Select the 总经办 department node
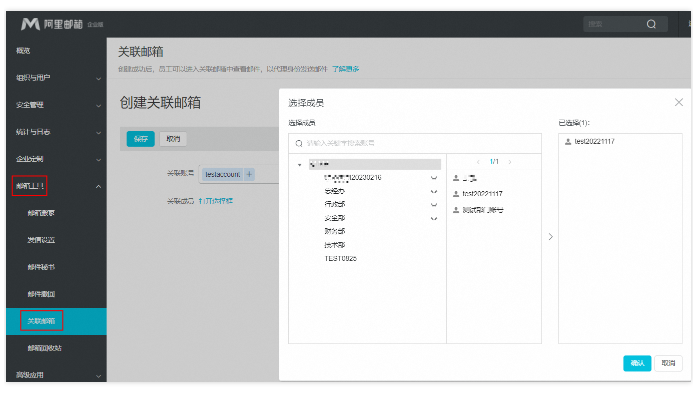 click(334, 191)
